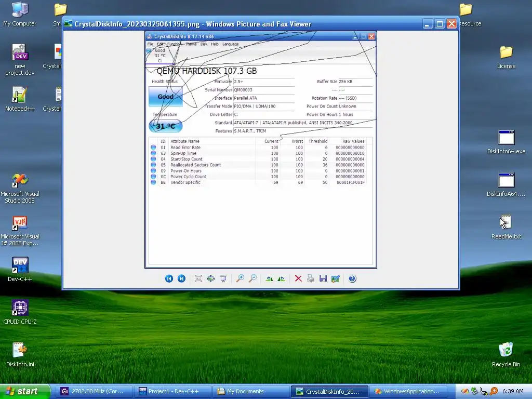The height and width of the screenshot is (399, 532).
Task: Click the 6:39 AM taskbar clock
Action: tap(513, 392)
